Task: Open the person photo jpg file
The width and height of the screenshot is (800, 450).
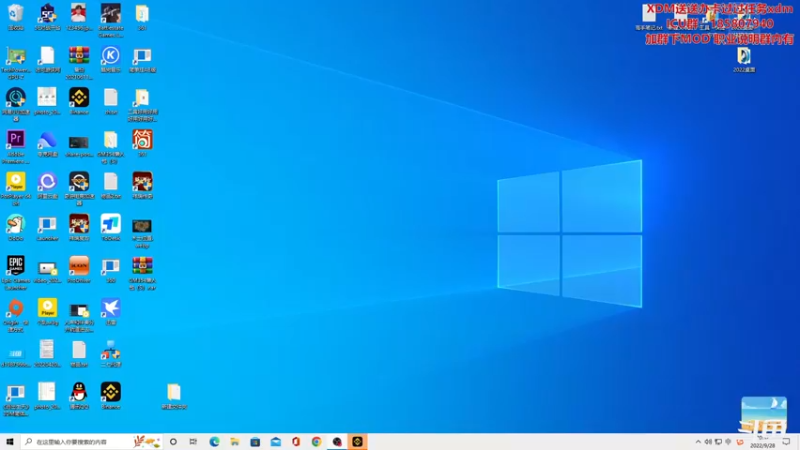Action: tap(79, 14)
